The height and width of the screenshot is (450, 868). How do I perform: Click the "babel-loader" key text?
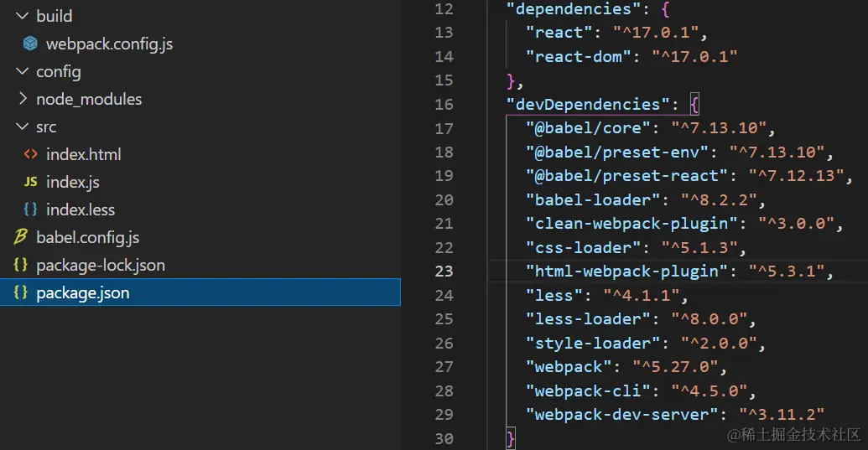tap(594, 199)
